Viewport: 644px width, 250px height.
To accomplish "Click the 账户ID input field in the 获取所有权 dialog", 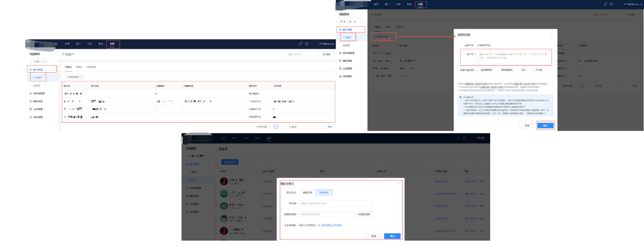I will tap(513, 57).
